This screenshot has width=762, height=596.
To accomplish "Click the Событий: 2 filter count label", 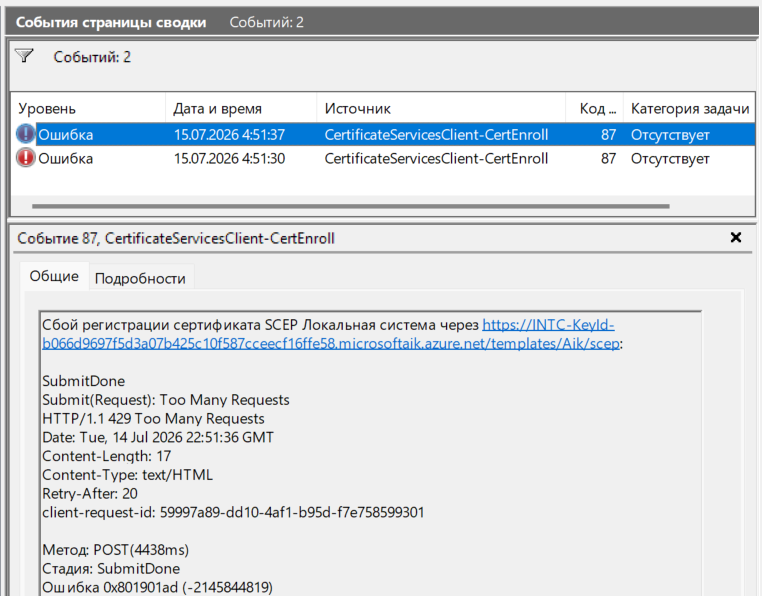I will (92, 57).
